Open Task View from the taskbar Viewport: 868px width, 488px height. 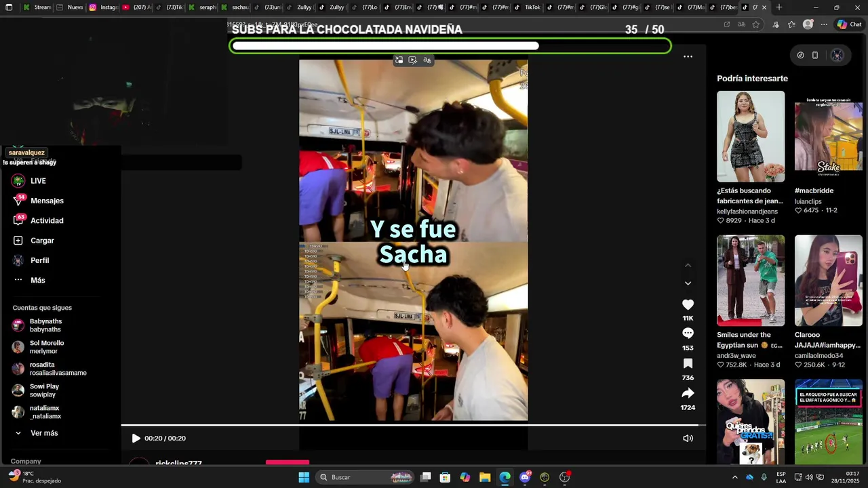(x=425, y=477)
